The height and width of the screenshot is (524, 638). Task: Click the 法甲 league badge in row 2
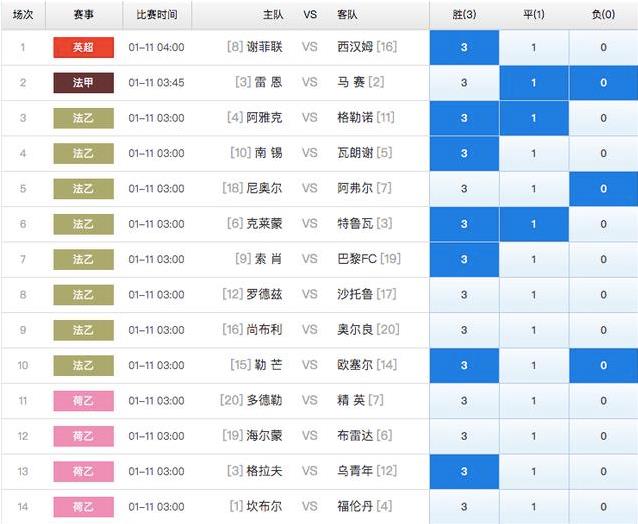pyautogui.click(x=83, y=83)
